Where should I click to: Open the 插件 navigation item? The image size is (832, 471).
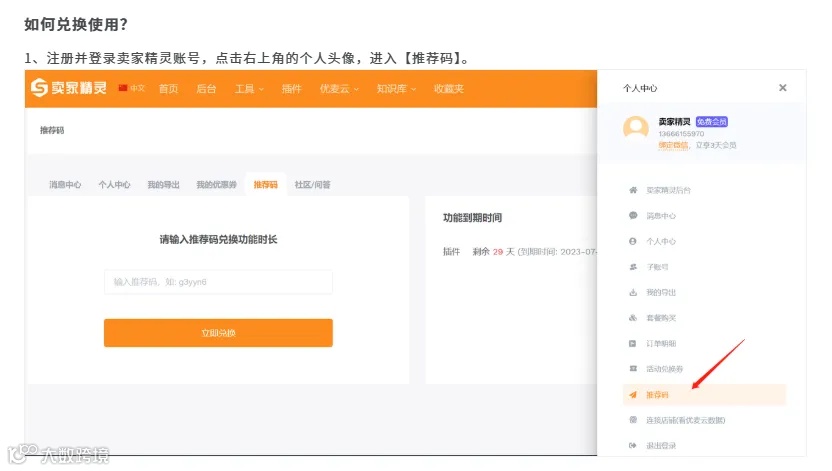point(291,89)
